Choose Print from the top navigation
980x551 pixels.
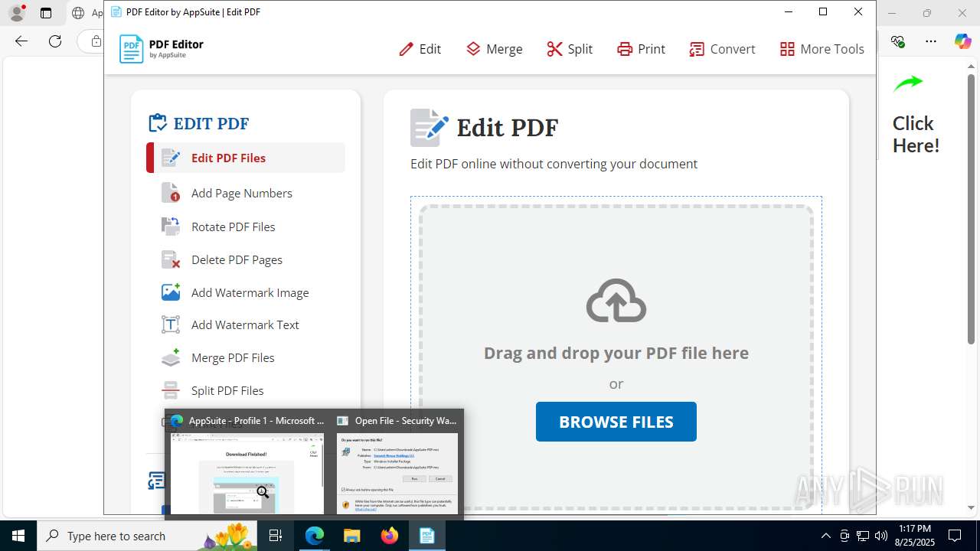[x=641, y=49]
